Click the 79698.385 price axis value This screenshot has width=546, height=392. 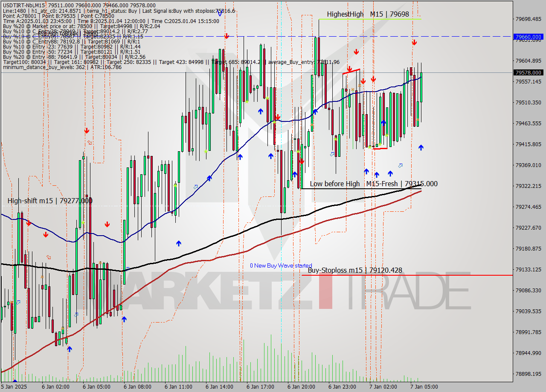point(529,19)
